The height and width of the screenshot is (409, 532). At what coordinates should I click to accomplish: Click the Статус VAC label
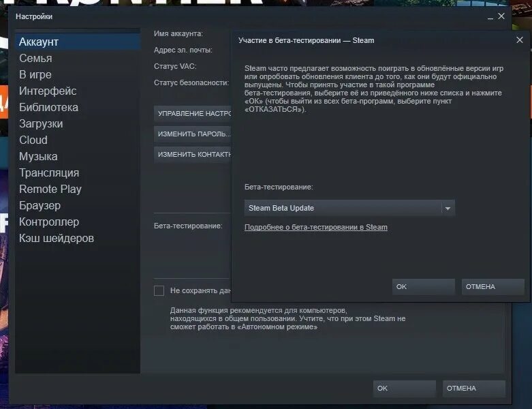pos(175,66)
